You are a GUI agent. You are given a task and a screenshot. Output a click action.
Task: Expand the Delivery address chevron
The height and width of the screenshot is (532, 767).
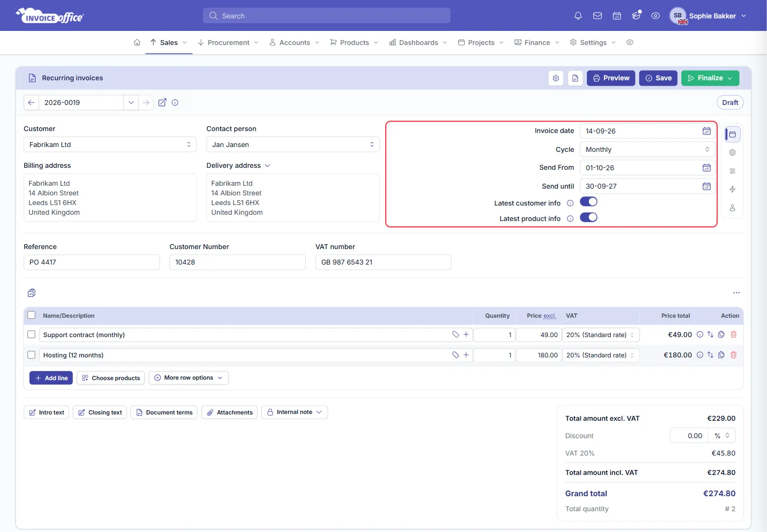coord(268,165)
